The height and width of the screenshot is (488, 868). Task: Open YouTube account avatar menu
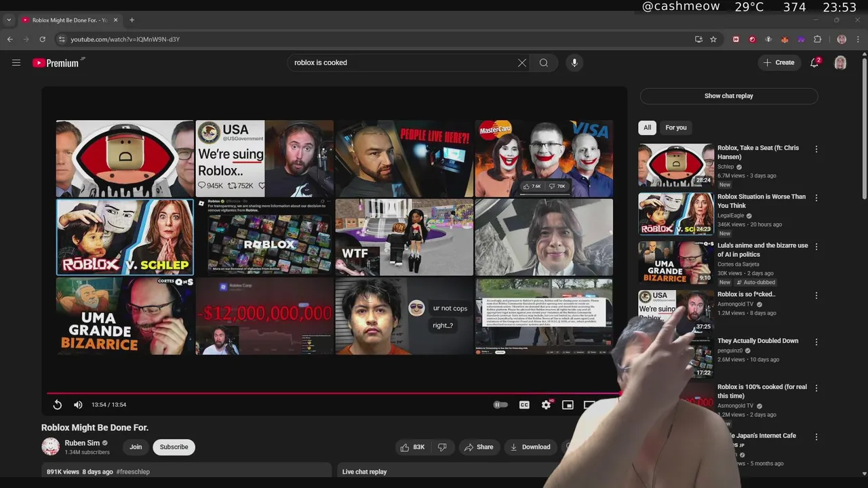point(840,62)
